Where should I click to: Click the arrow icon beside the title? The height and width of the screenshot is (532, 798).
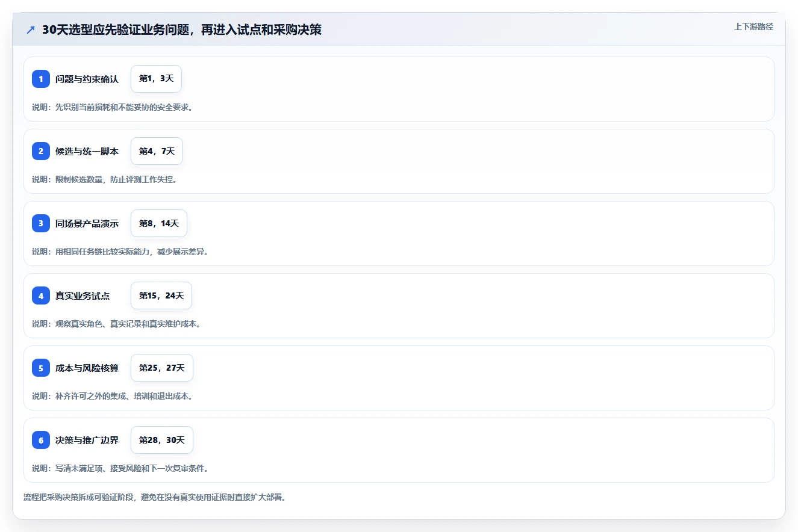31,30
